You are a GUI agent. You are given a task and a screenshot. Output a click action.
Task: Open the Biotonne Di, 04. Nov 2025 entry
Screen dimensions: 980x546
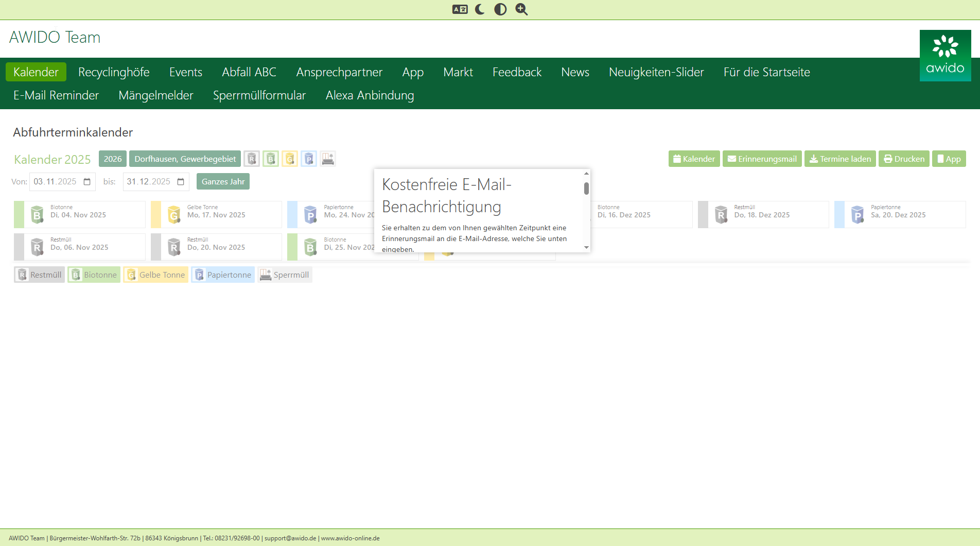(x=79, y=214)
